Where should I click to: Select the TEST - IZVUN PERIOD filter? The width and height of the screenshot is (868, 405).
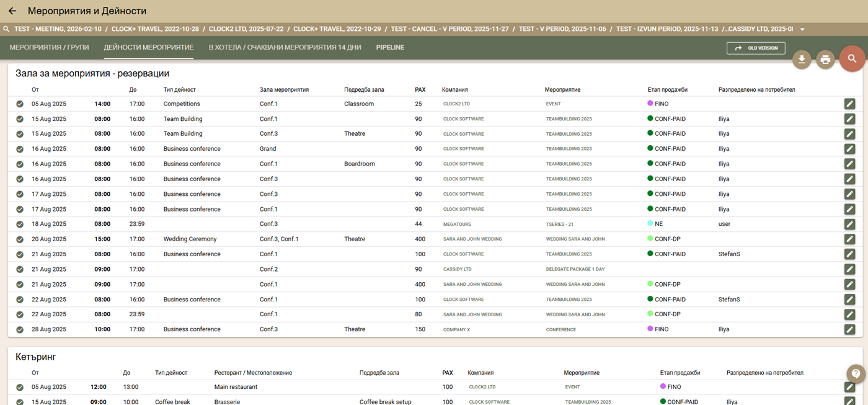pyautogui.click(x=667, y=29)
